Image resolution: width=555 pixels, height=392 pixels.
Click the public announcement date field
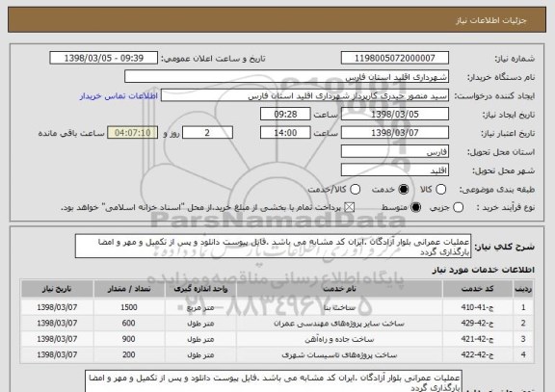[x=104, y=58]
